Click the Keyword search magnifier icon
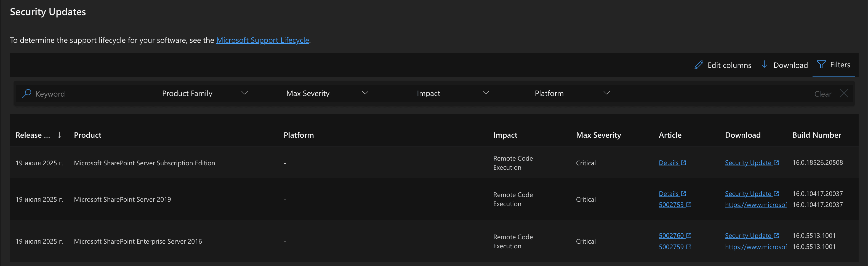The width and height of the screenshot is (868, 266). click(x=26, y=93)
